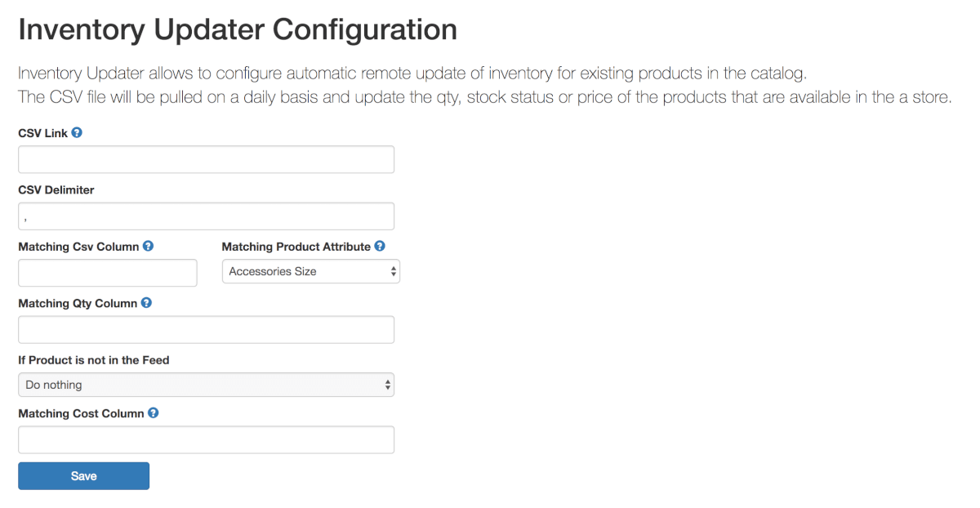Click the 'Matching Qty Column' label text

pos(78,304)
